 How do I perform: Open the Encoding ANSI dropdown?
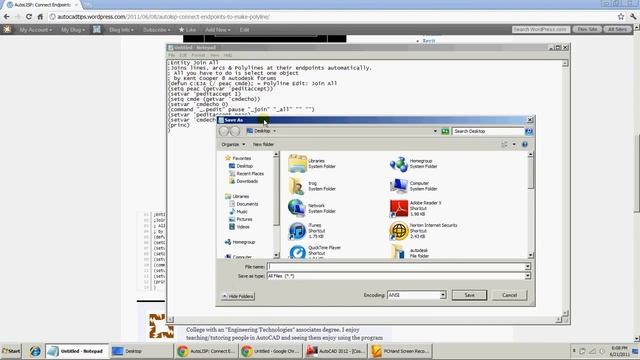click(x=443, y=295)
